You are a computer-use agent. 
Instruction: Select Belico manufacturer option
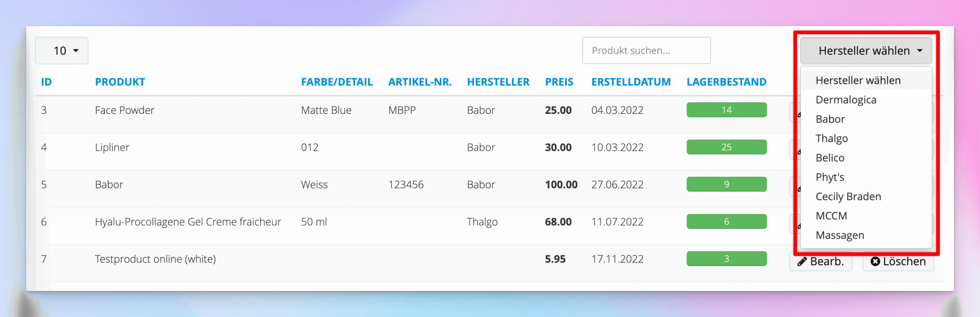(x=830, y=158)
